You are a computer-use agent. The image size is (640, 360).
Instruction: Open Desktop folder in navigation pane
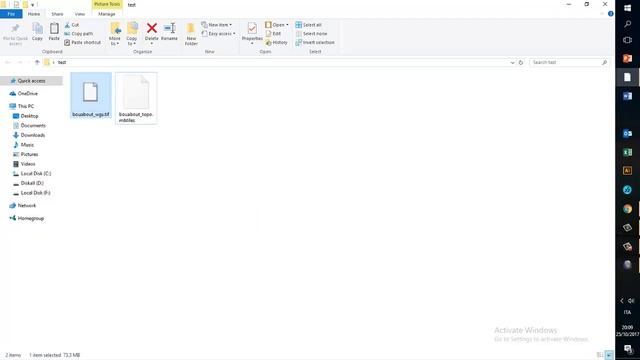pos(29,116)
